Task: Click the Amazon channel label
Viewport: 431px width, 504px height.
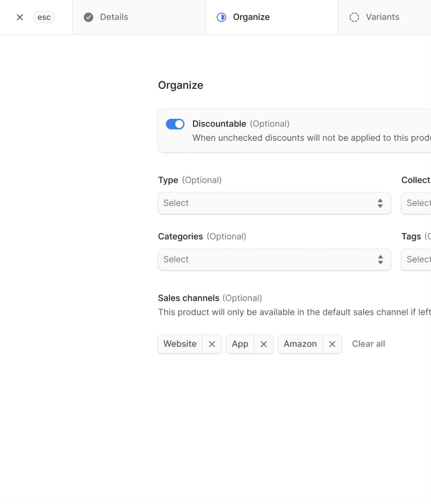Action: tap(300, 344)
